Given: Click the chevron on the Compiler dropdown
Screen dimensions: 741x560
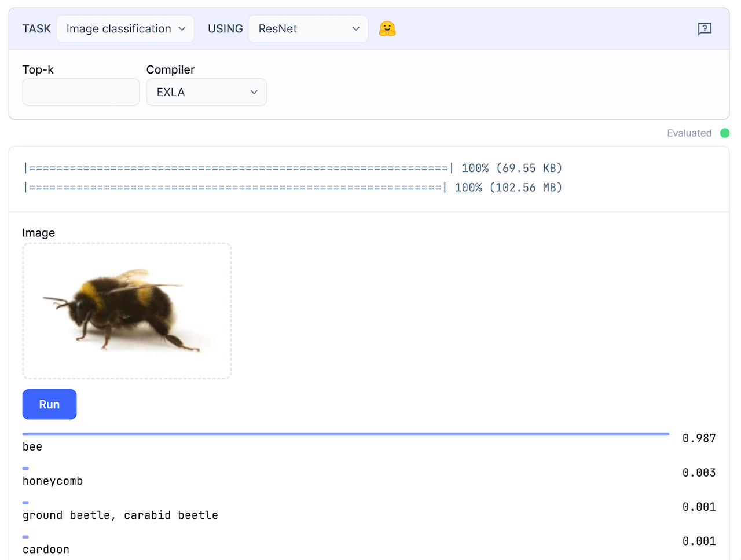Looking at the screenshot, I should pos(254,91).
